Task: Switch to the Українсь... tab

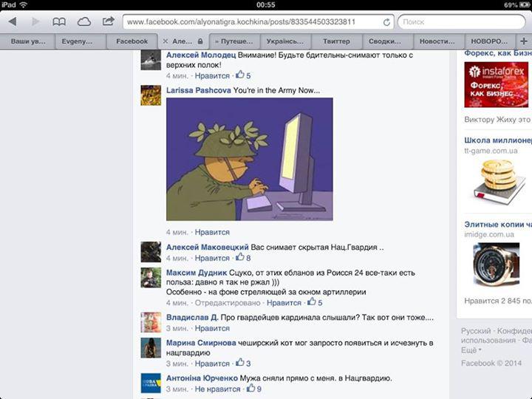Action: click(285, 41)
